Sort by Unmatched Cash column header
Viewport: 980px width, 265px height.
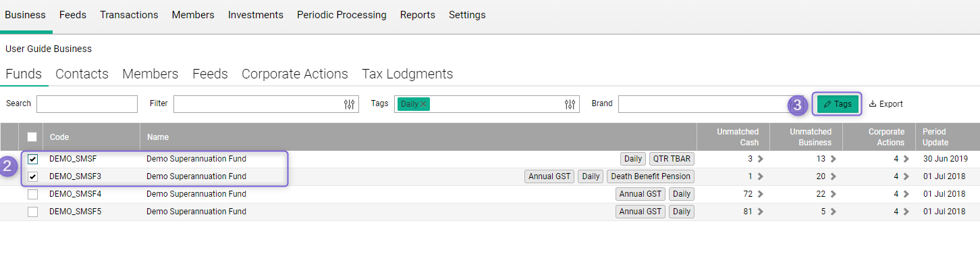(x=738, y=137)
